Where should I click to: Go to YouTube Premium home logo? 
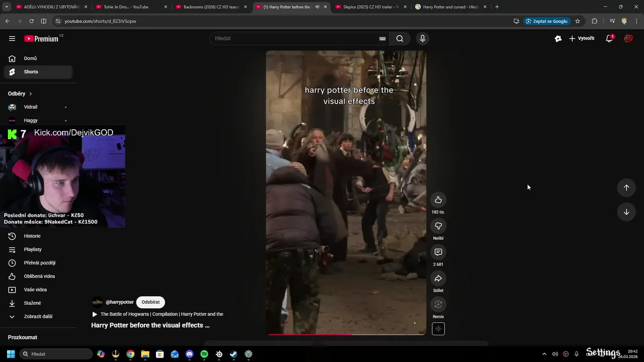[41, 39]
